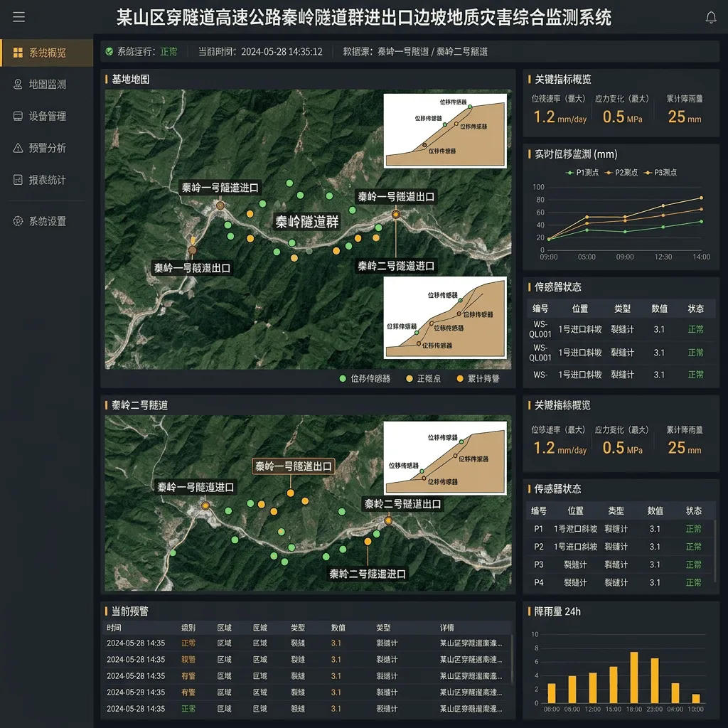Screen dimensions: 728x728
Task: Click the map monitoring pin icon
Action: coord(18,84)
